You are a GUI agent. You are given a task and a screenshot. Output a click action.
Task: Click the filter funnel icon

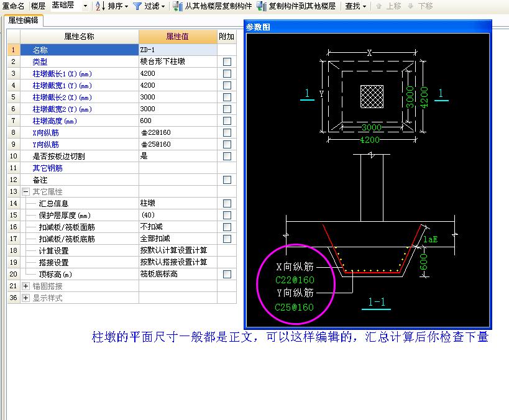pos(137,6)
